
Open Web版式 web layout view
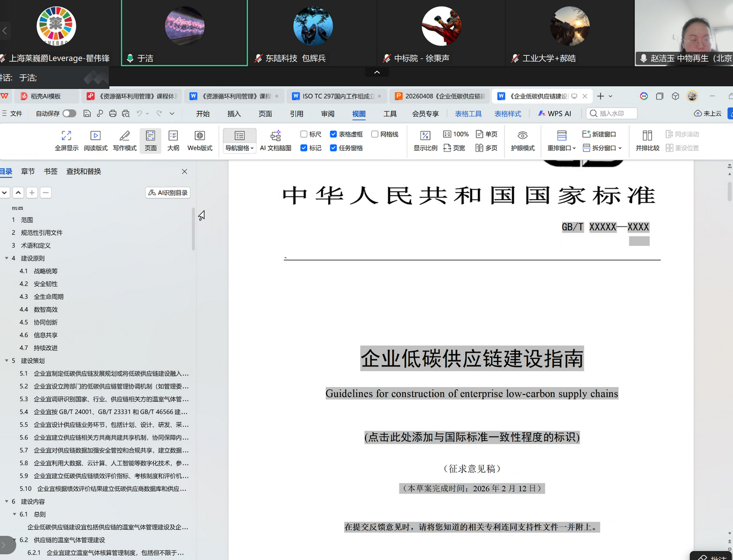coord(199,140)
